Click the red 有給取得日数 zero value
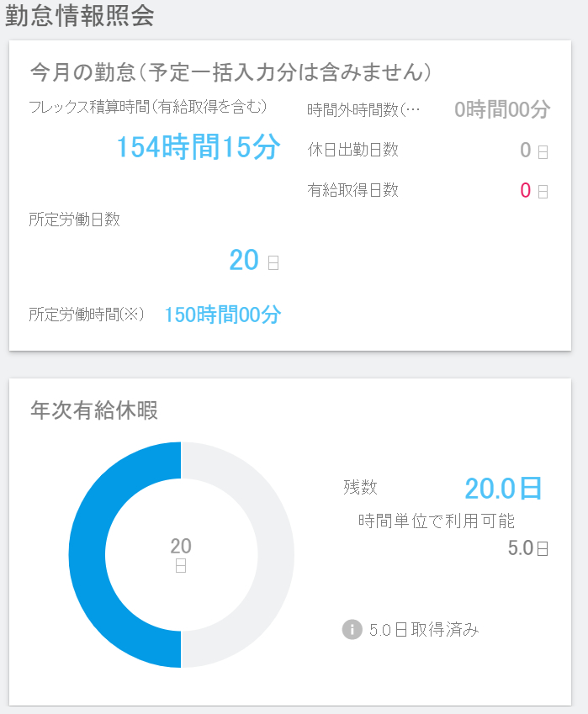Image resolution: width=588 pixels, height=714 pixels. click(526, 190)
